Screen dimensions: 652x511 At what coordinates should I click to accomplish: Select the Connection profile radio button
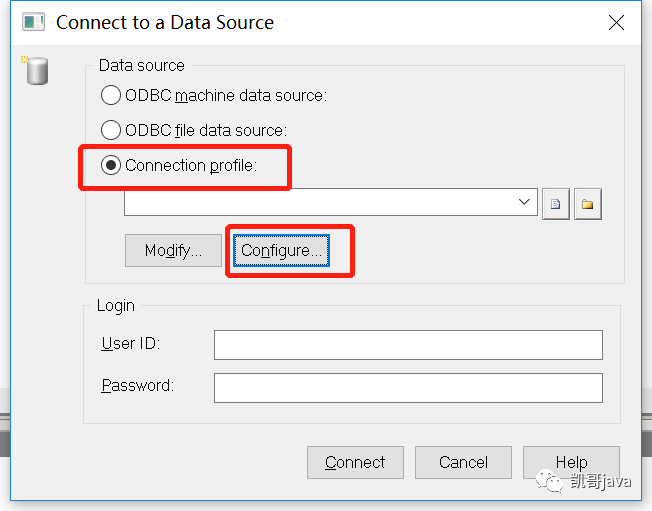point(111,165)
